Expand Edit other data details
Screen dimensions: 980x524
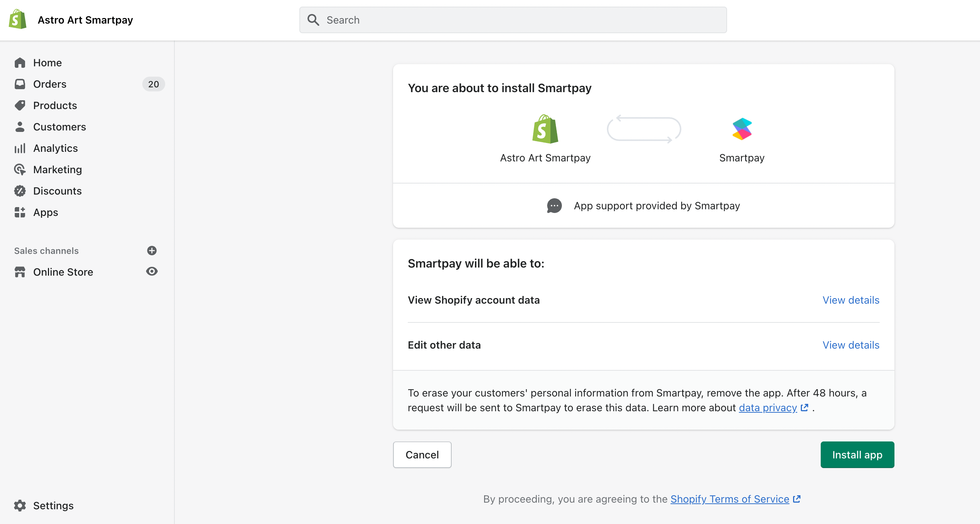(851, 345)
